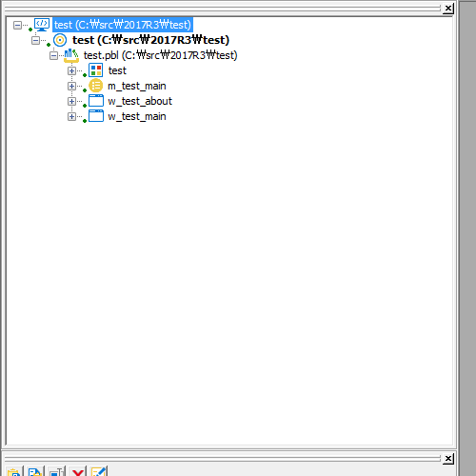The width and height of the screenshot is (476, 476).
Task: Select the w_test_about item
Action: tap(140, 101)
